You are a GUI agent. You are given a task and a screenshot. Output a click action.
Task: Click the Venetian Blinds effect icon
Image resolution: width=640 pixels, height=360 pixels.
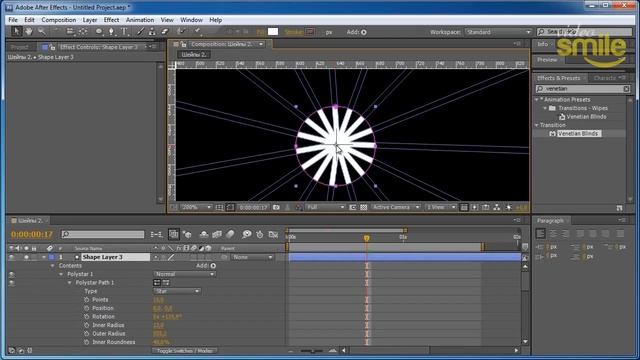tap(552, 133)
